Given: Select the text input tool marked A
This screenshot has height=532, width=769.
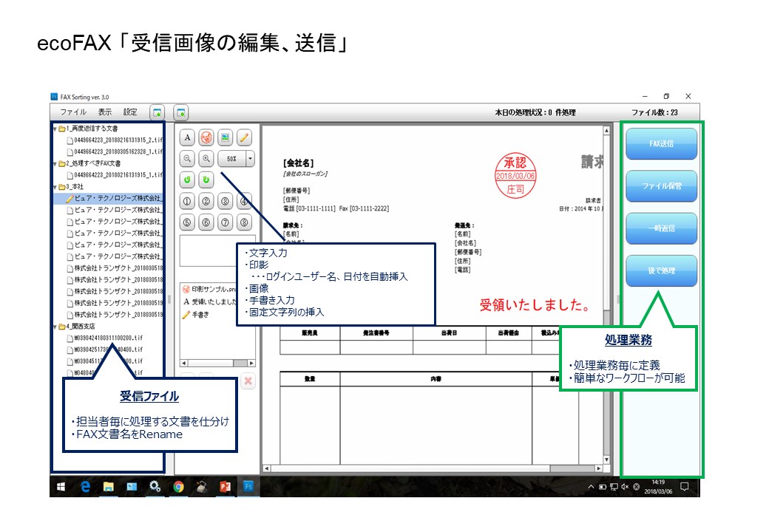Looking at the screenshot, I should tap(187, 137).
